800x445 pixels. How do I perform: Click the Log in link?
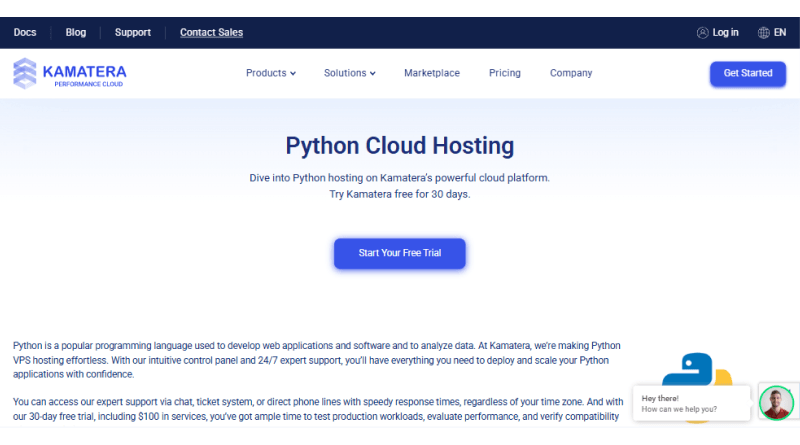725,33
